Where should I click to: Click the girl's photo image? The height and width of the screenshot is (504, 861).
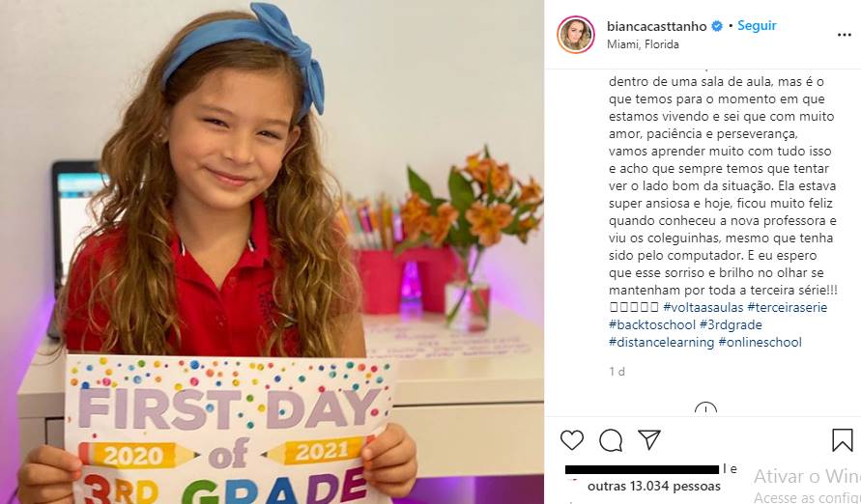click(272, 252)
